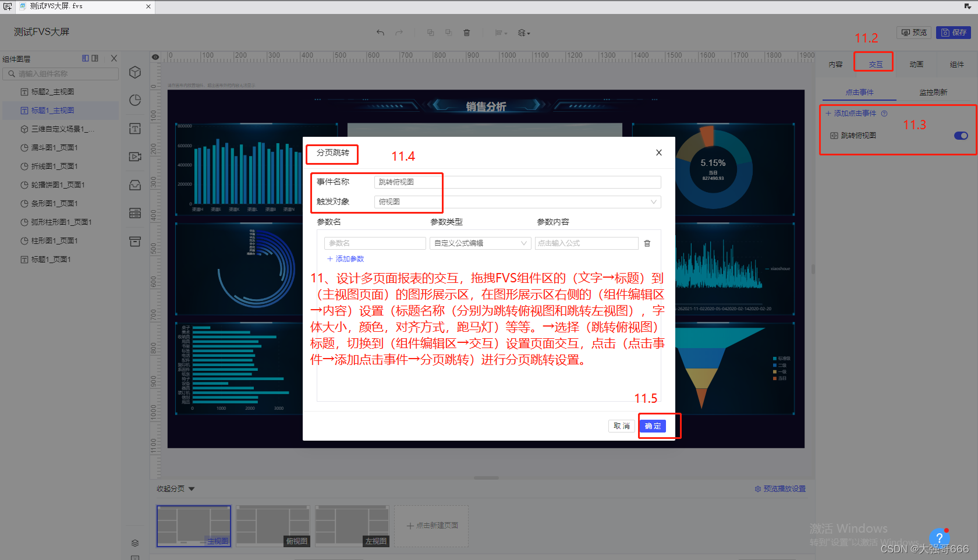Select layer 柱形图1_页面1
This screenshot has height=560, width=978.
coord(61,241)
